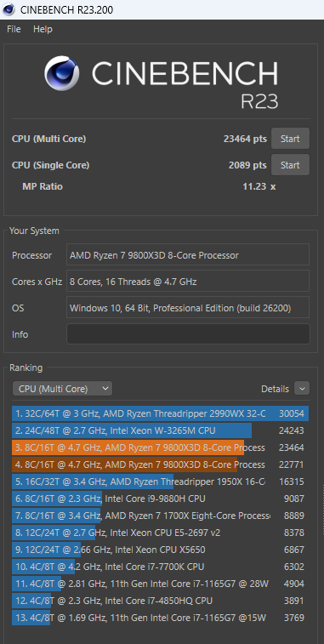Screen dimensions: 324x644
Task: Click the Info text field
Action: pos(188,334)
